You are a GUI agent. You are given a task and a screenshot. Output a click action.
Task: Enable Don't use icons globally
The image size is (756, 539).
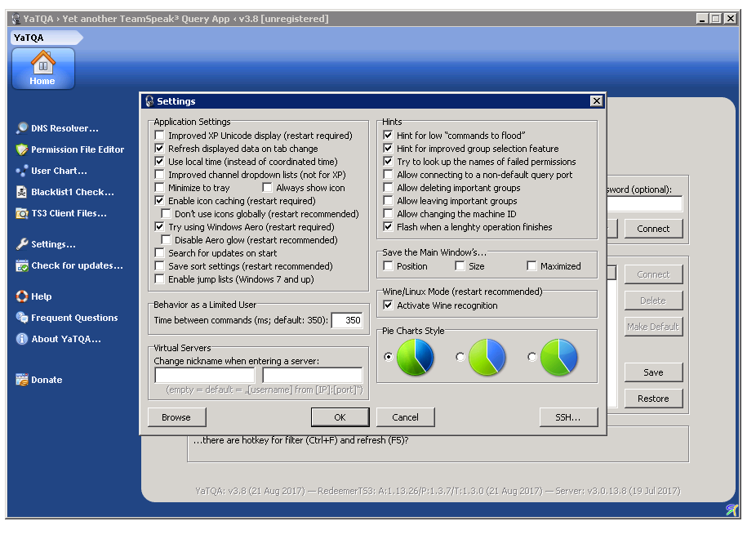point(167,214)
